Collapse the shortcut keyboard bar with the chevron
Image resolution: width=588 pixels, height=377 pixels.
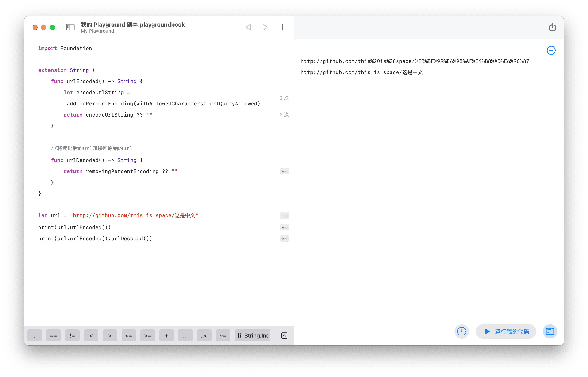[x=284, y=335]
